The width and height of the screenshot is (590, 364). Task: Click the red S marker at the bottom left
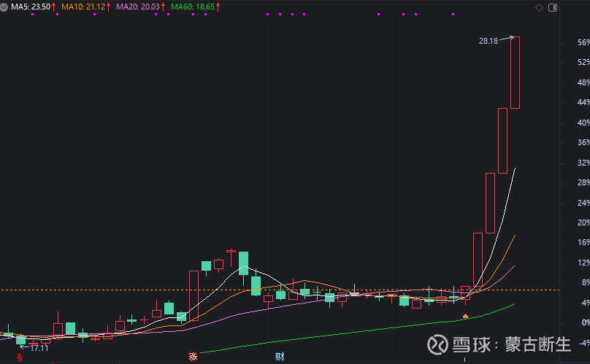pyautogui.click(x=20, y=357)
